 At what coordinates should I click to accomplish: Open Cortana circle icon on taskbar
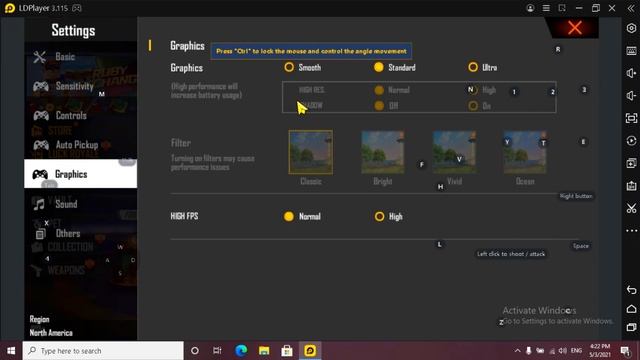tap(195, 351)
